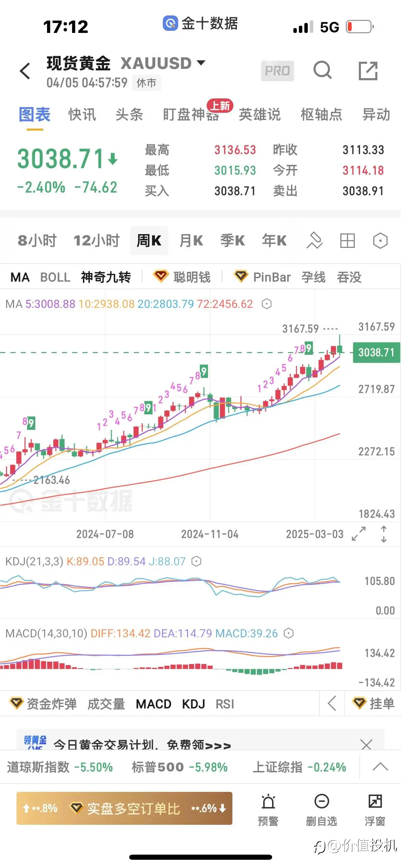Open chart settings hexagon icon
This screenshot has width=401, height=868.
click(380, 241)
